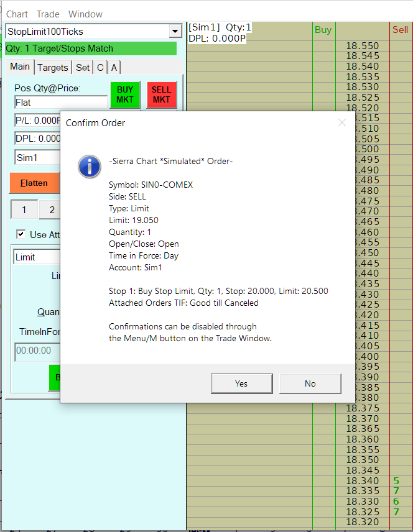Click the blue information icon in dialog

pyautogui.click(x=90, y=167)
